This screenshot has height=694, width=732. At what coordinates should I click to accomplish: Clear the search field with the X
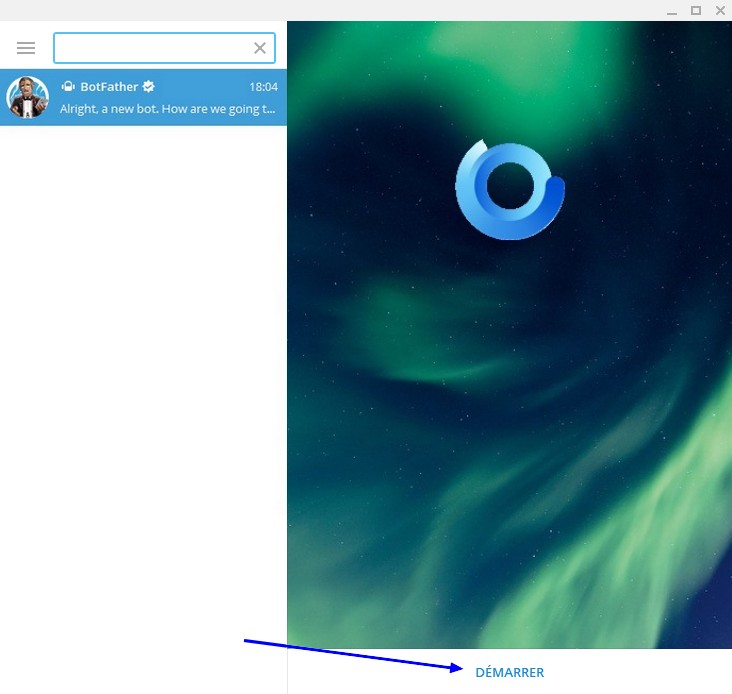click(260, 48)
